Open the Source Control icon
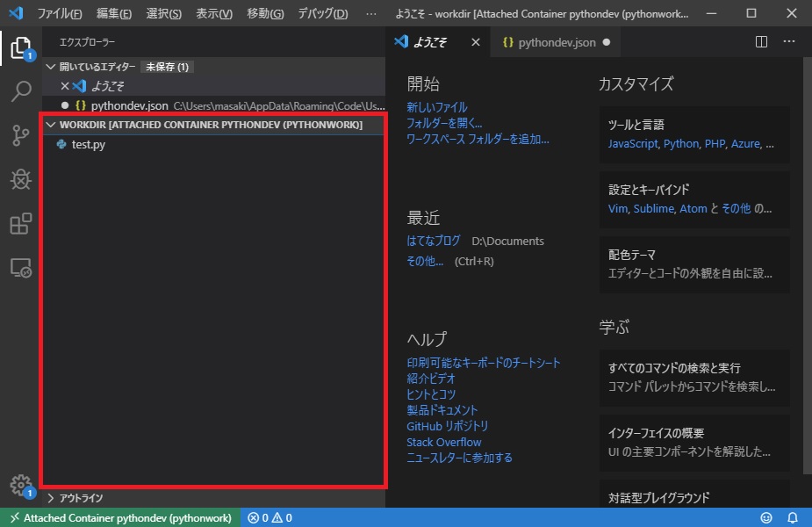The image size is (812, 527). click(21, 136)
